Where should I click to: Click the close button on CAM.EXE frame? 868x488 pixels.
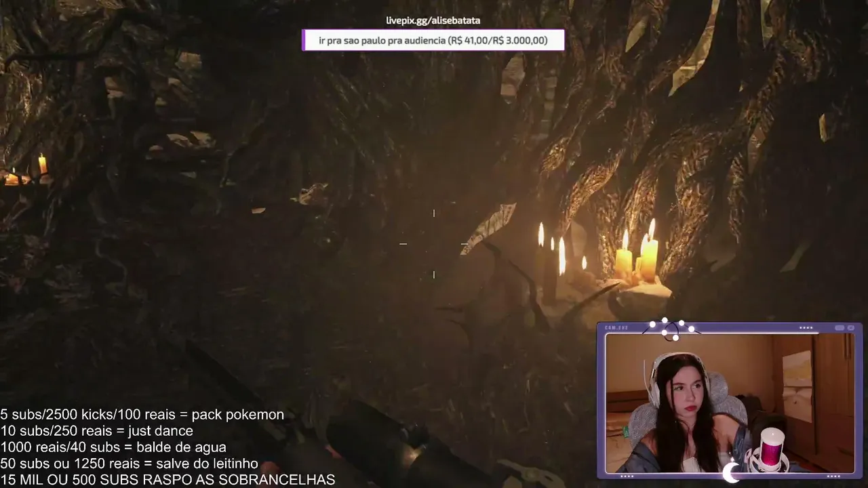pos(851,328)
